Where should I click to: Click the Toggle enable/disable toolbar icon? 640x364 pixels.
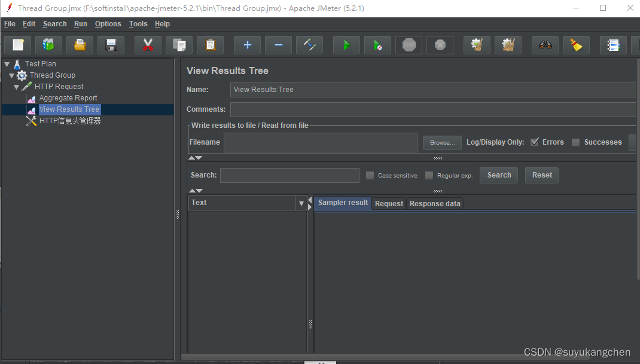309,45
